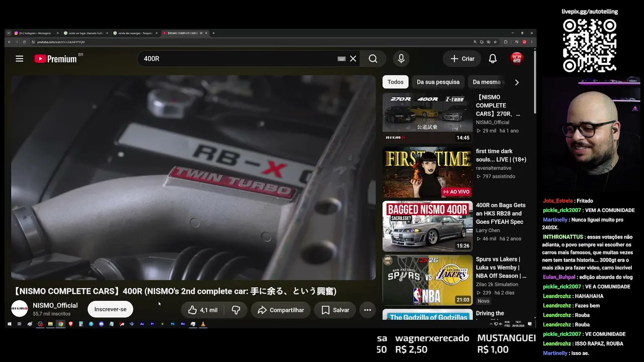Go to YouTube Premium home logo
Viewport: 644px width, 362px height.
coord(55,59)
